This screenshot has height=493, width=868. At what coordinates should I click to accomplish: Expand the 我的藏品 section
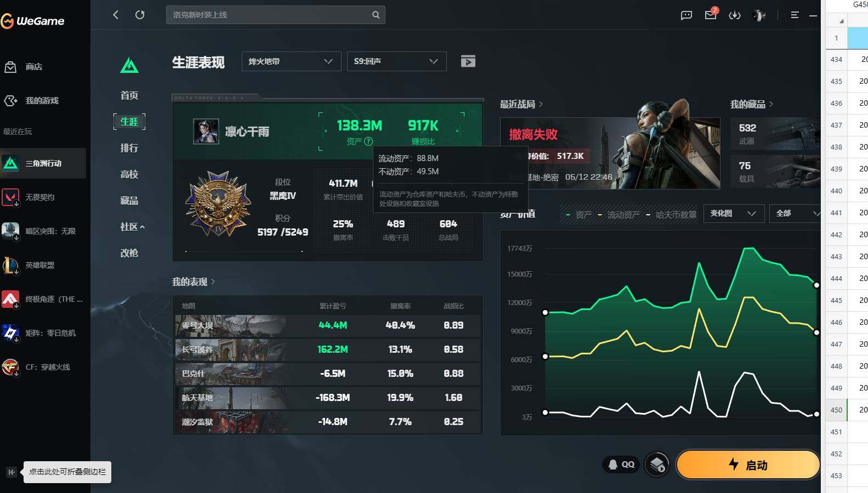[x=752, y=104]
